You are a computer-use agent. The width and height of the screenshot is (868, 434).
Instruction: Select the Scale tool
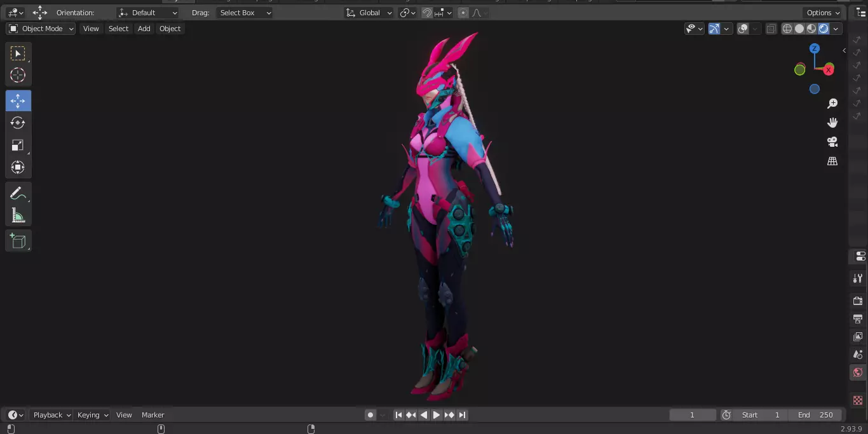(x=18, y=145)
